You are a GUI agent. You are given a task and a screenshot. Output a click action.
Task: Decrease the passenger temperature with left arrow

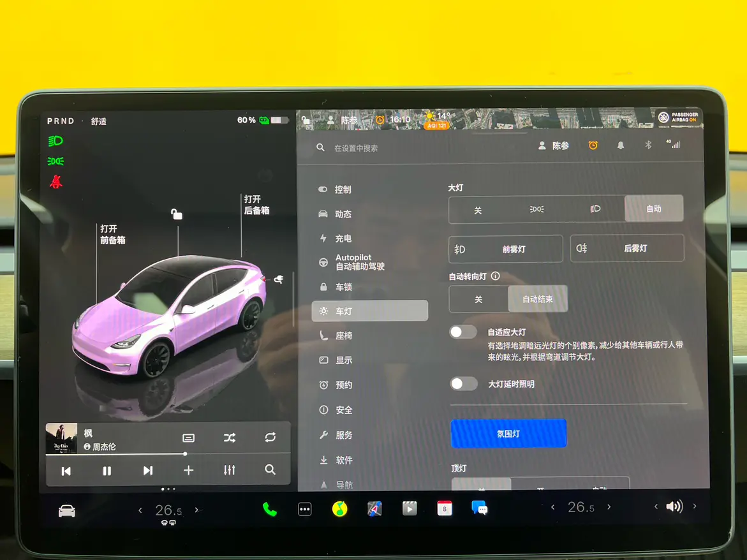pyautogui.click(x=552, y=507)
